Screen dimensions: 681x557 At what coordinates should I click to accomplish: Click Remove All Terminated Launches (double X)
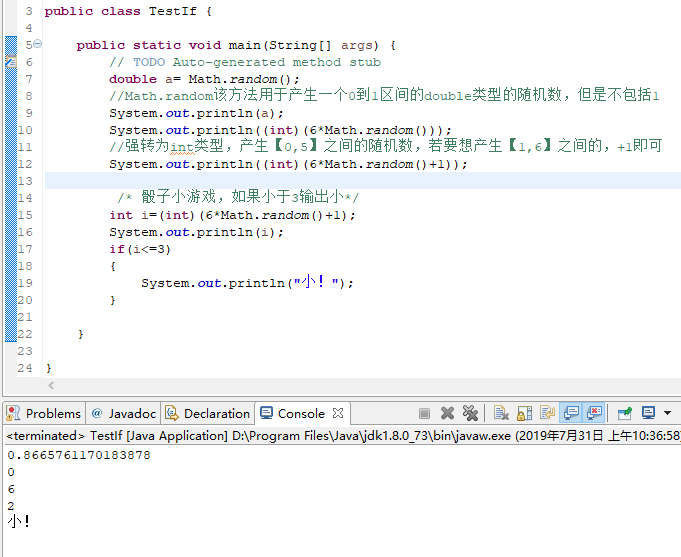tap(470, 413)
